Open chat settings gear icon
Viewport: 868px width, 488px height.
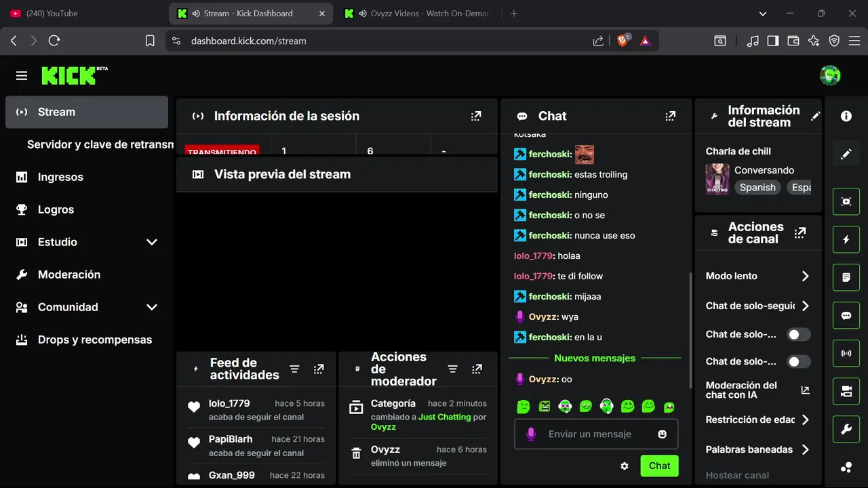625,466
